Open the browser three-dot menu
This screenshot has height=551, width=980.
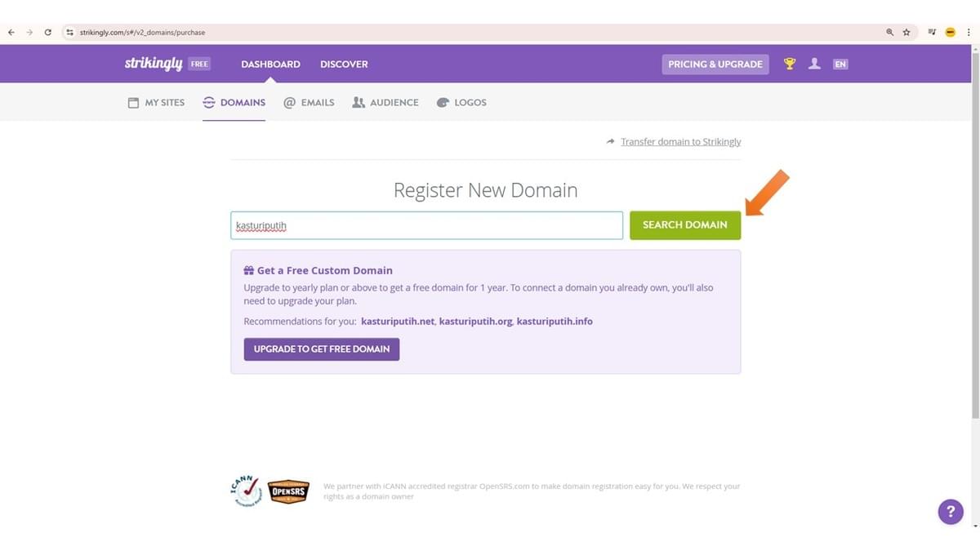pyautogui.click(x=968, y=33)
